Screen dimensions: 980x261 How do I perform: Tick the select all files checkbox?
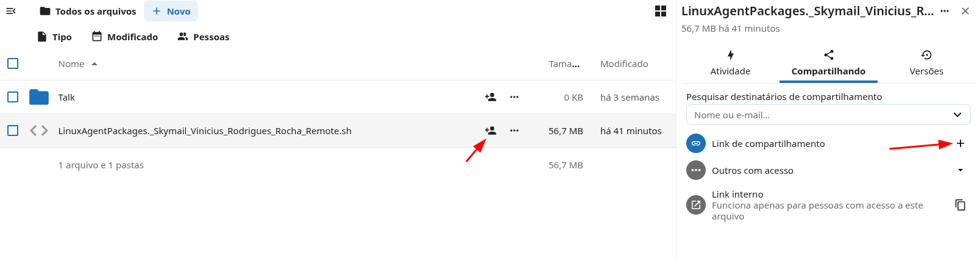pyautogui.click(x=13, y=63)
